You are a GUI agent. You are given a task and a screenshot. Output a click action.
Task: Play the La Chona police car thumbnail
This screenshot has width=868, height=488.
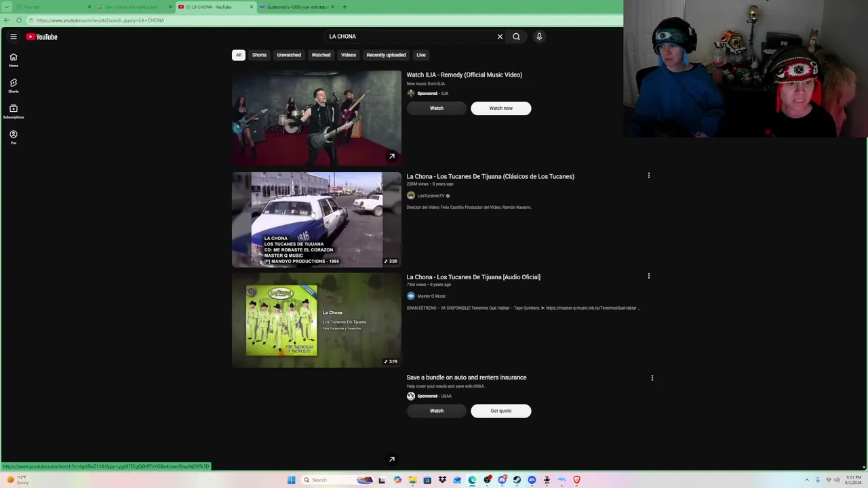(317, 220)
